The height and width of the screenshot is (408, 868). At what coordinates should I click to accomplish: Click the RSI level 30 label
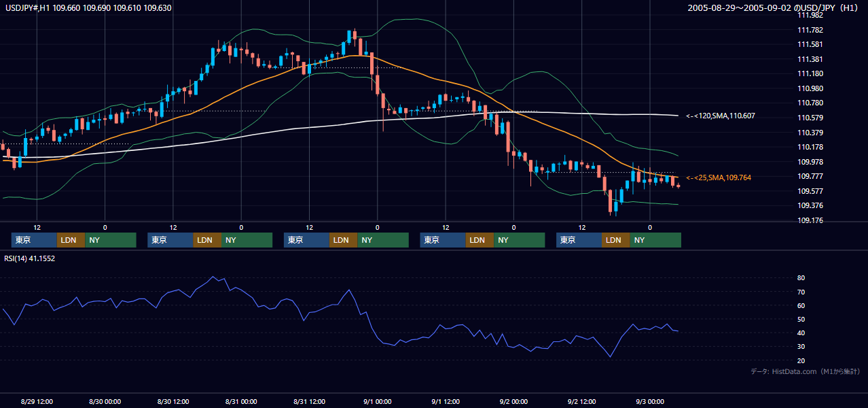[x=801, y=347]
